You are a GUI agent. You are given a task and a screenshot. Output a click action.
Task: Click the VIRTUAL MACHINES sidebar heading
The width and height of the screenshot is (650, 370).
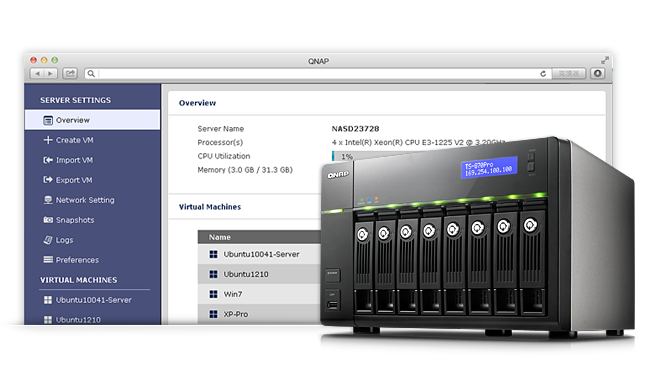[x=79, y=280]
